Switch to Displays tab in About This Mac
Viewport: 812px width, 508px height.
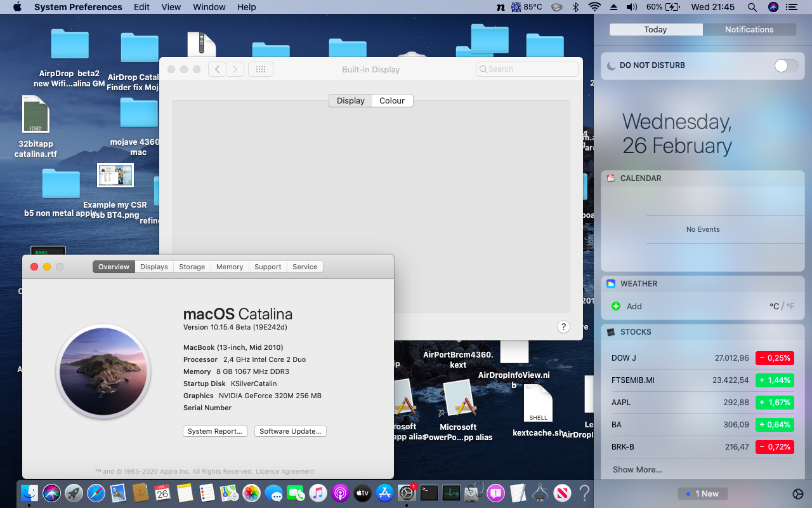[154, 267]
